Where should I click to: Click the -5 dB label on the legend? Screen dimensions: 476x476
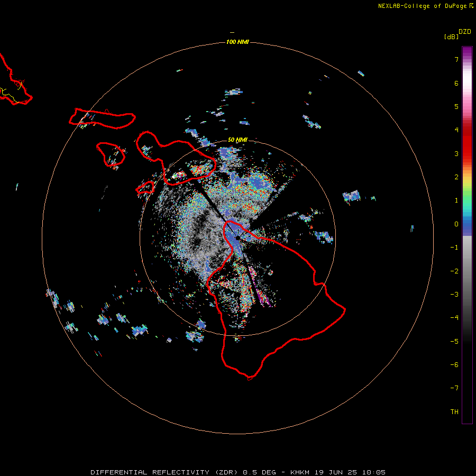tap(454, 342)
